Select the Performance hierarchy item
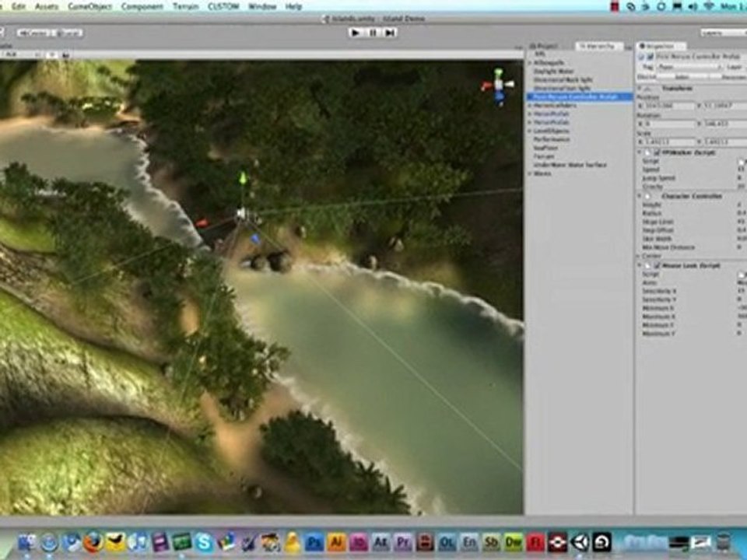747x560 pixels. 552,139
